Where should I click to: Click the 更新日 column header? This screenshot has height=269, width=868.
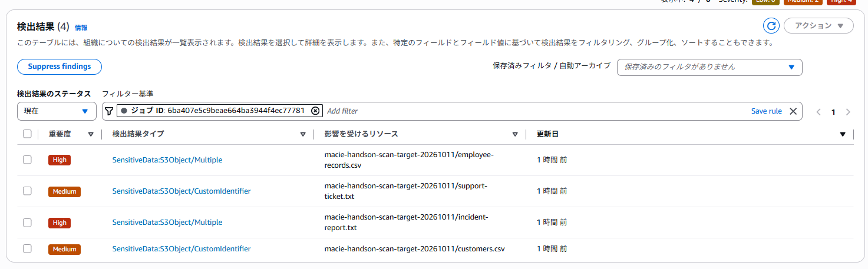[x=547, y=134]
